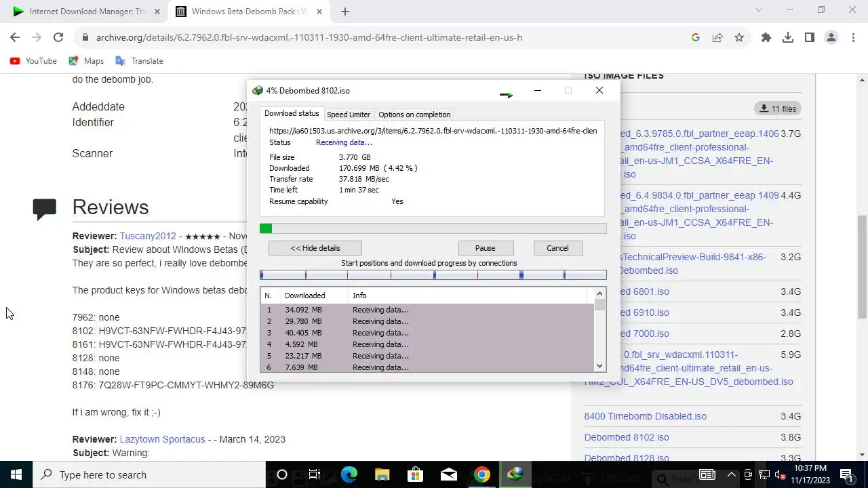Select connection row 3 with 40.405 MB
The image size is (868, 488).
pos(427,333)
